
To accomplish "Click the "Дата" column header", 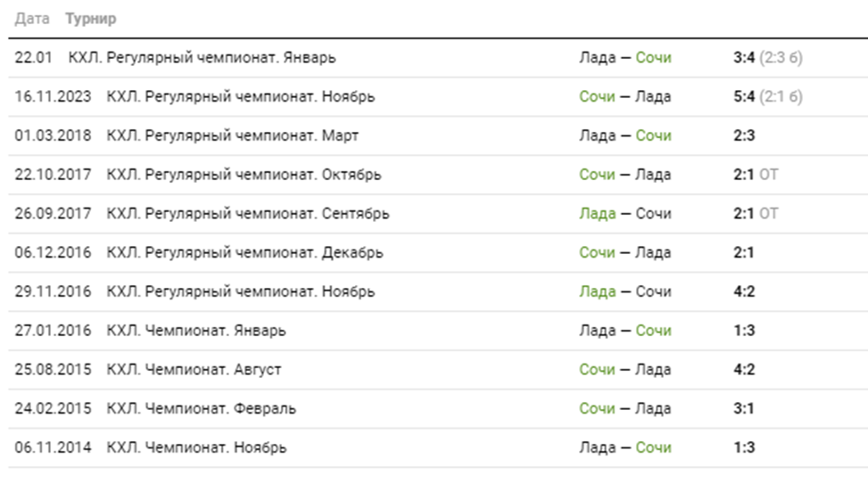I will click(x=32, y=19).
